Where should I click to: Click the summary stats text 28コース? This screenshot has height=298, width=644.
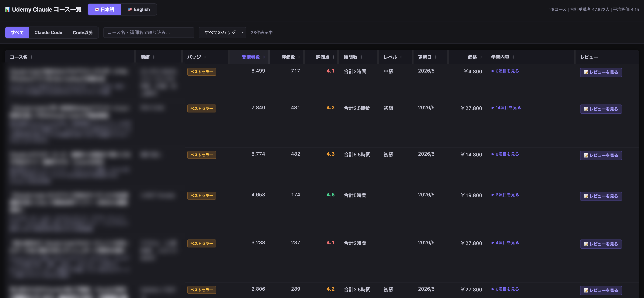(558, 9)
